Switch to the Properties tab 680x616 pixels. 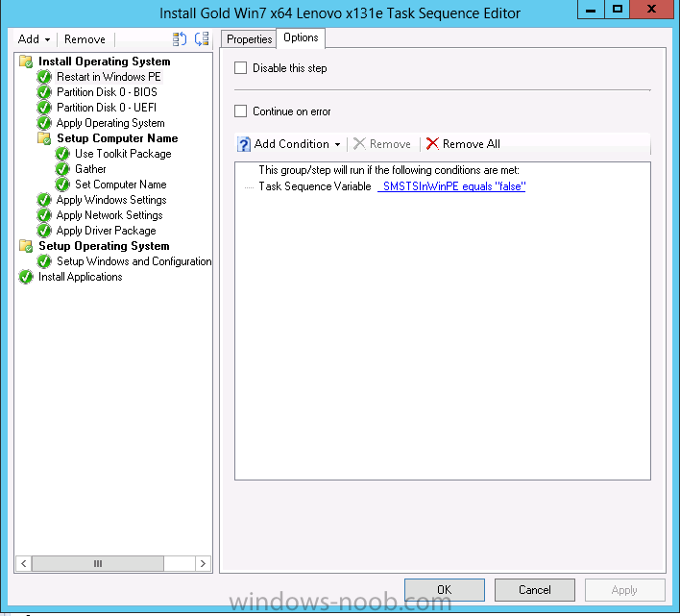(249, 39)
